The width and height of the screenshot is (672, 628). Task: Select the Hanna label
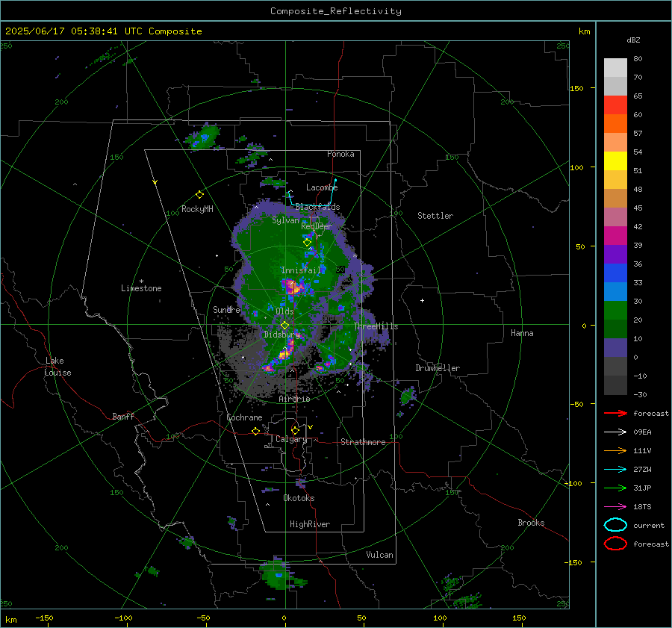tap(522, 333)
